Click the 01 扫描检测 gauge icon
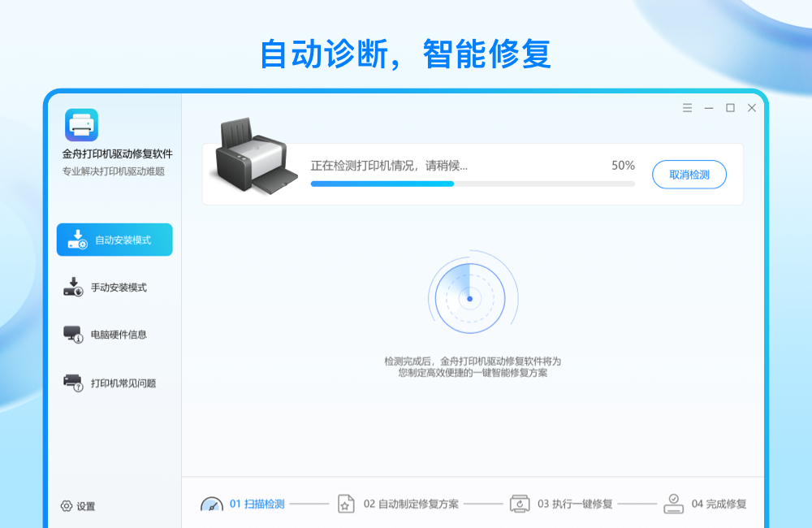This screenshot has height=528, width=812. (x=212, y=504)
